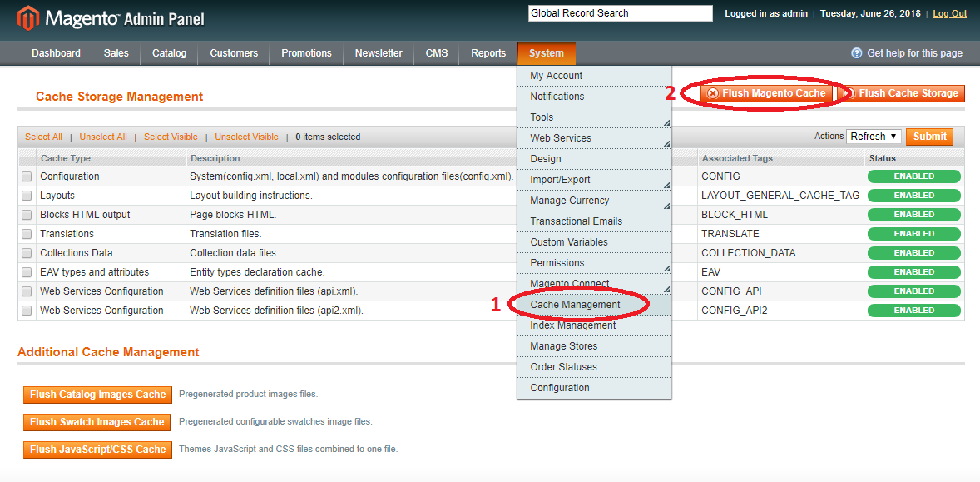Click Flush Cache Storage button
The image size is (980, 482).
903,93
